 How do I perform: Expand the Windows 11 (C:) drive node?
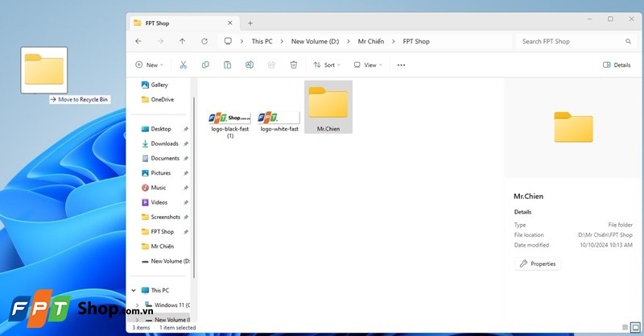pyautogui.click(x=137, y=305)
